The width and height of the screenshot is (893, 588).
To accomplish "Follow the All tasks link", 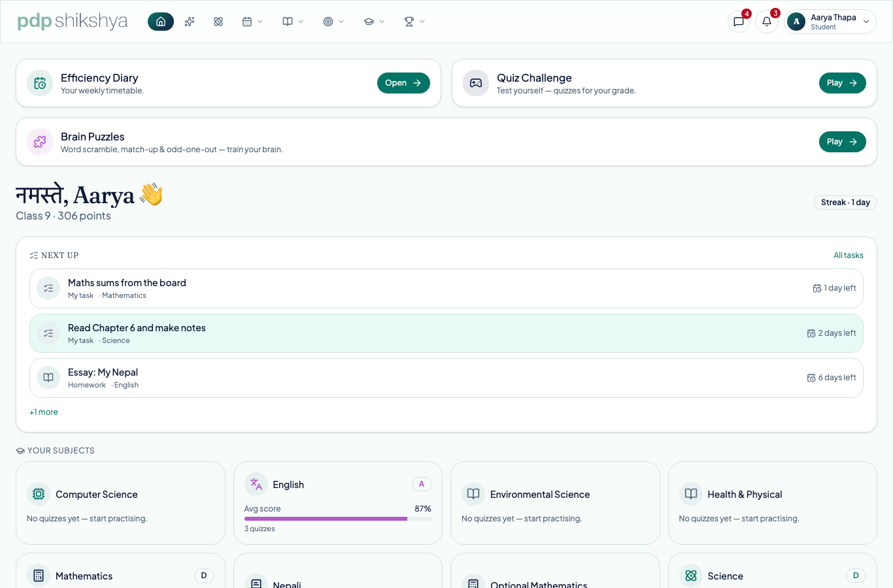I will 849,255.
